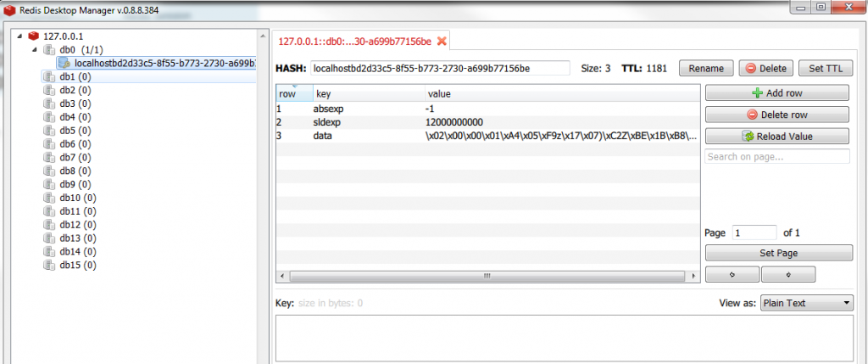Click the Add row button

(777, 93)
